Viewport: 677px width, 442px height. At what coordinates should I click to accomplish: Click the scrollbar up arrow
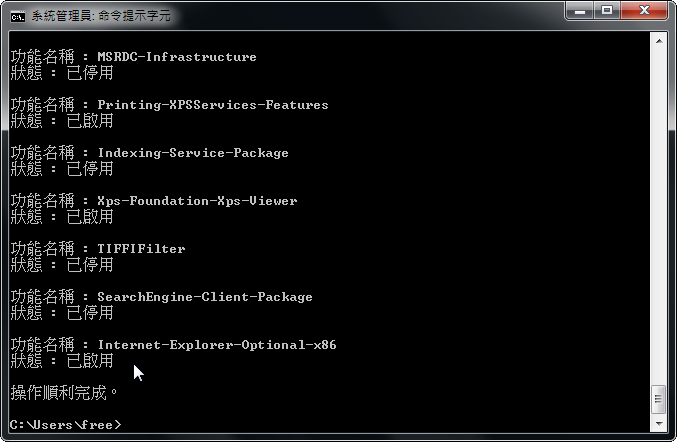point(659,41)
